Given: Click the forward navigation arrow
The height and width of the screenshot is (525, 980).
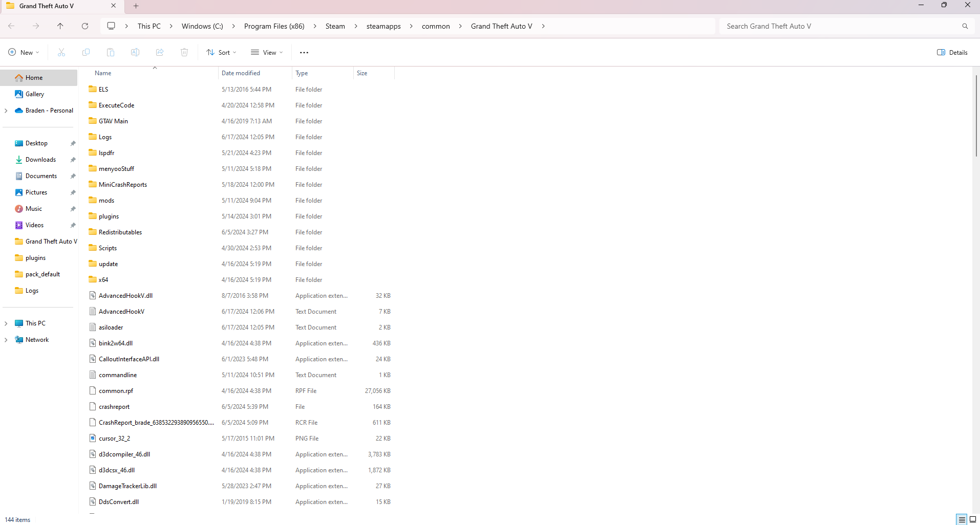Looking at the screenshot, I should pos(35,26).
